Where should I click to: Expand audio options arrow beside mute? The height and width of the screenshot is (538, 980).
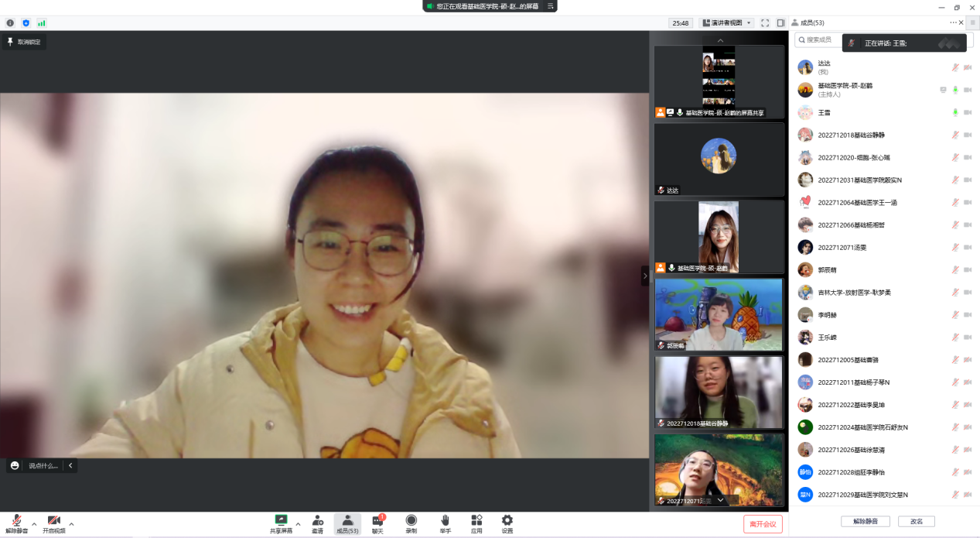point(34,524)
